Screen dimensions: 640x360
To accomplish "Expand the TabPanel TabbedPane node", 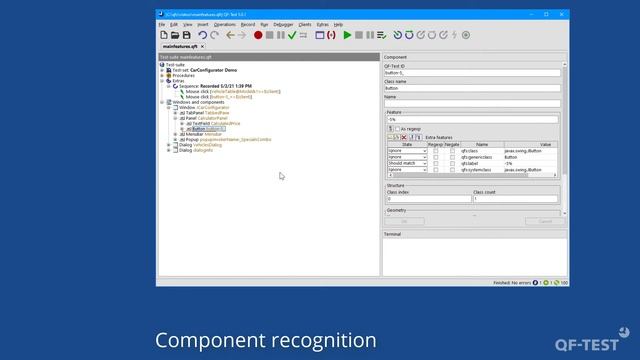I will [x=175, y=113].
